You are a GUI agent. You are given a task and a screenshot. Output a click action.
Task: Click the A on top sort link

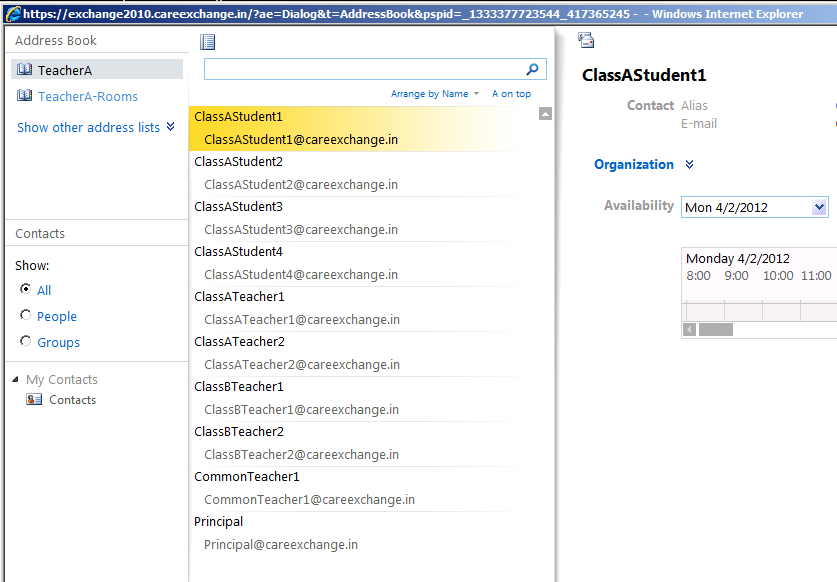[x=511, y=93]
